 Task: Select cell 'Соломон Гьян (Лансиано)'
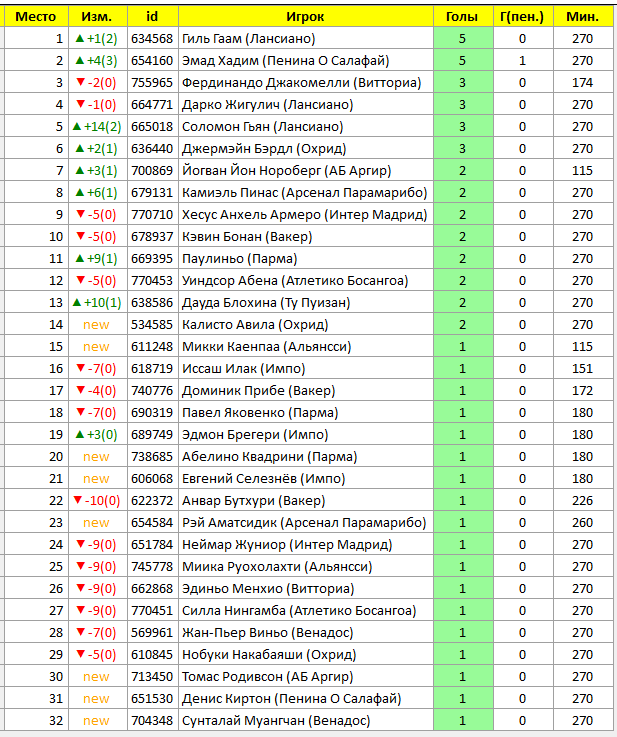point(305,127)
